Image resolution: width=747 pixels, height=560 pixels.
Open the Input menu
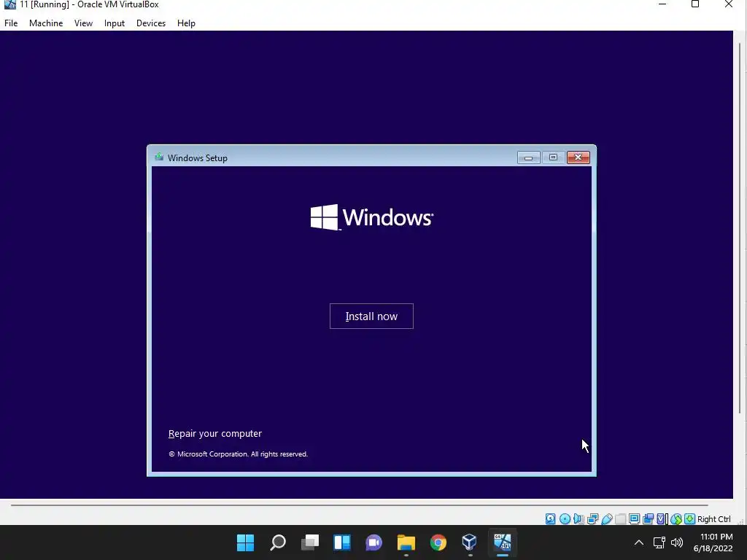point(115,23)
